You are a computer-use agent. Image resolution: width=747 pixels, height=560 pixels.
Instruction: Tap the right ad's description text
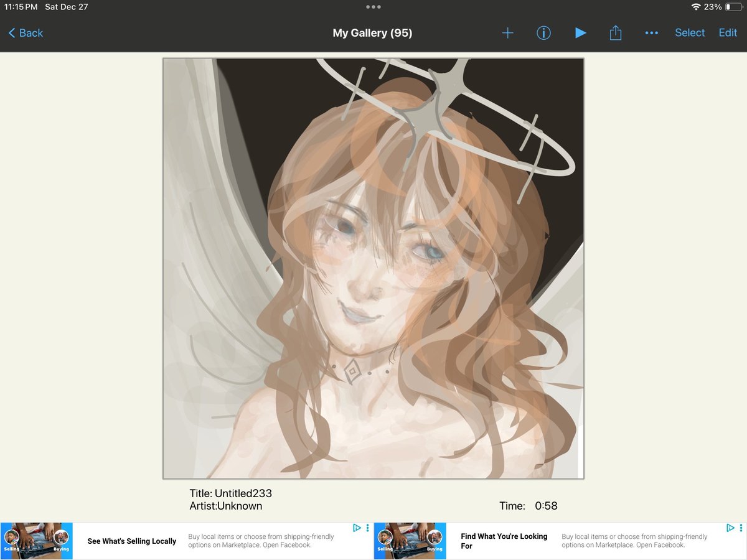point(635,541)
